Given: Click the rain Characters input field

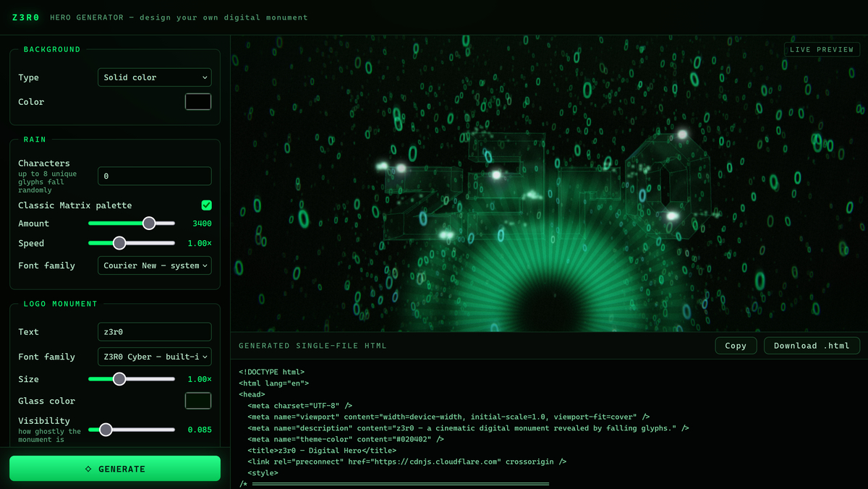Looking at the screenshot, I should coord(155,176).
